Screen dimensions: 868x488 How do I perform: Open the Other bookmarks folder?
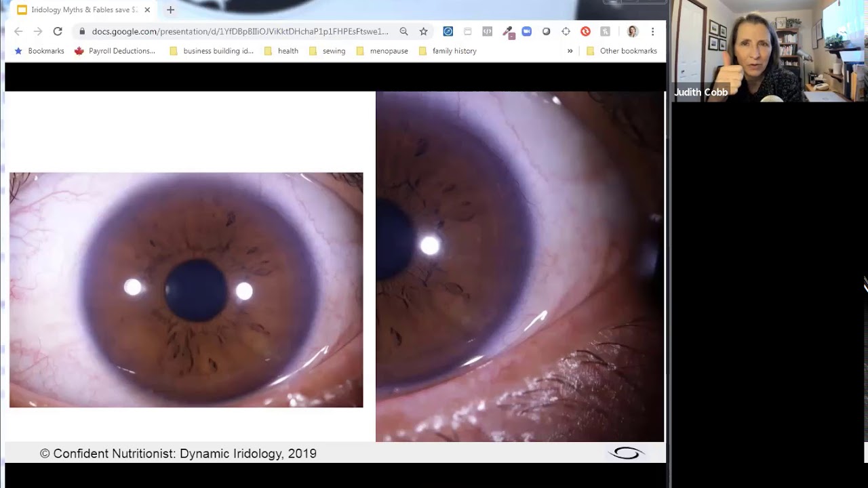622,51
